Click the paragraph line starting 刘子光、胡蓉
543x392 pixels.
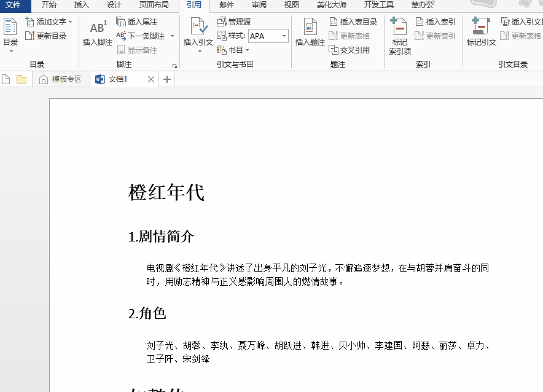[x=319, y=345]
